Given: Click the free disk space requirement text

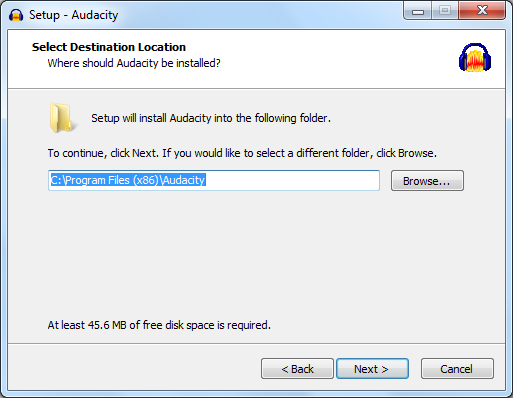Looking at the screenshot, I should click(x=159, y=325).
